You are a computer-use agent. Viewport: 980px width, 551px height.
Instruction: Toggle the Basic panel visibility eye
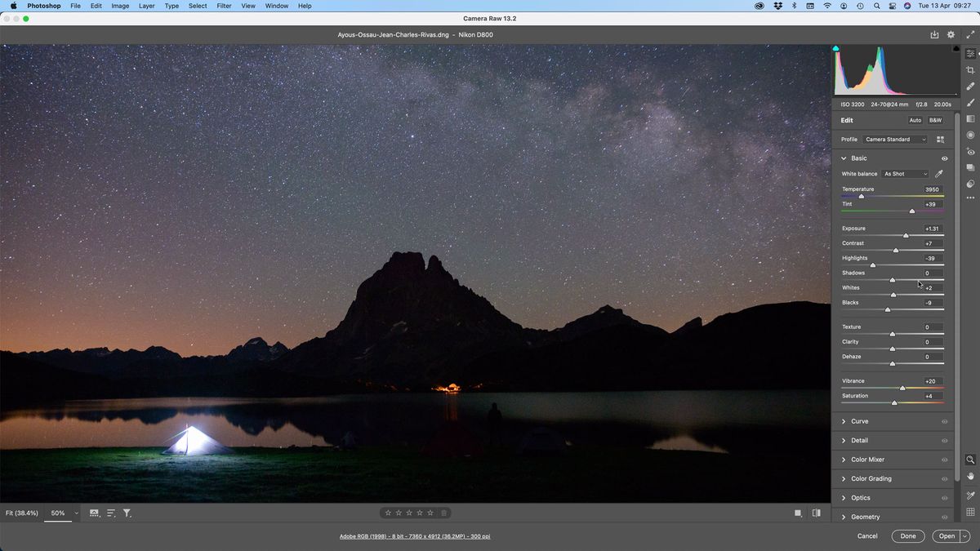coord(945,158)
